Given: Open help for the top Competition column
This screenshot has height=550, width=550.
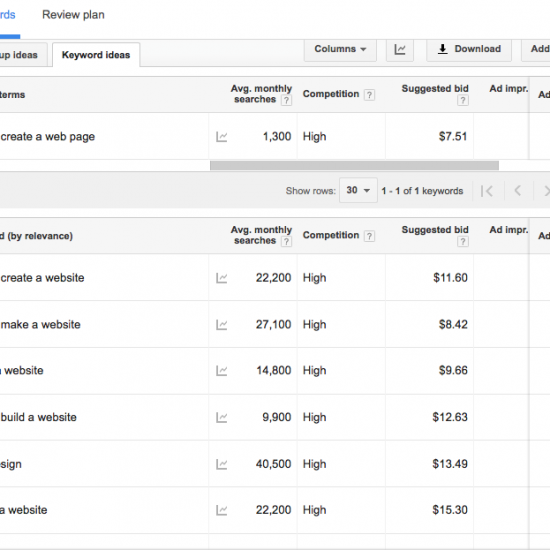Looking at the screenshot, I should 369,95.
